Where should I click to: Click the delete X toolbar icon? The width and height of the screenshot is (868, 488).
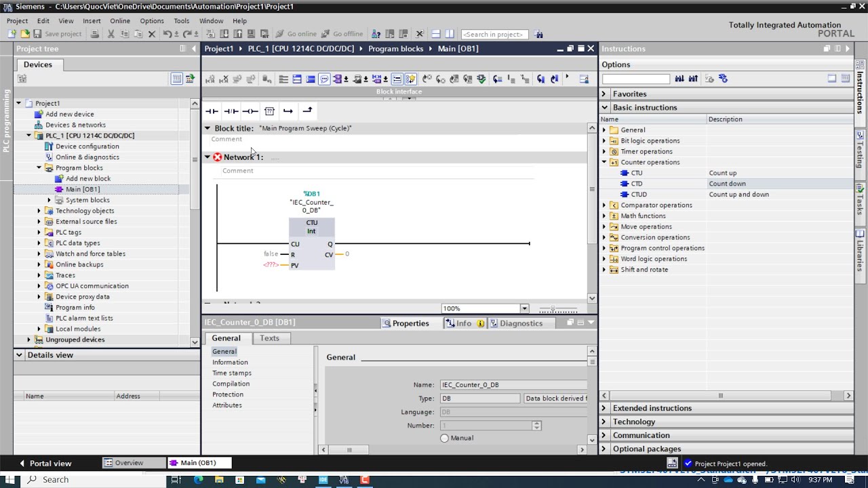pyautogui.click(x=151, y=34)
